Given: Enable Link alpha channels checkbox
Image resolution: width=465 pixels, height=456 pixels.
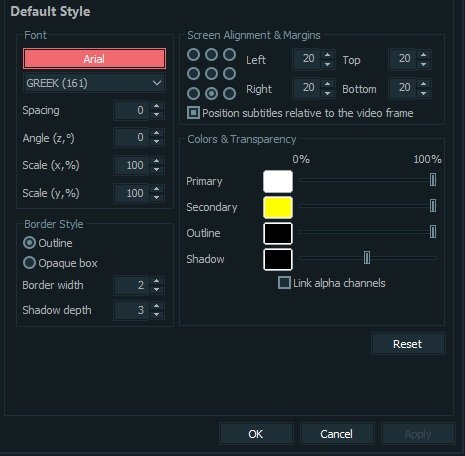Looking at the screenshot, I should pyautogui.click(x=284, y=283).
